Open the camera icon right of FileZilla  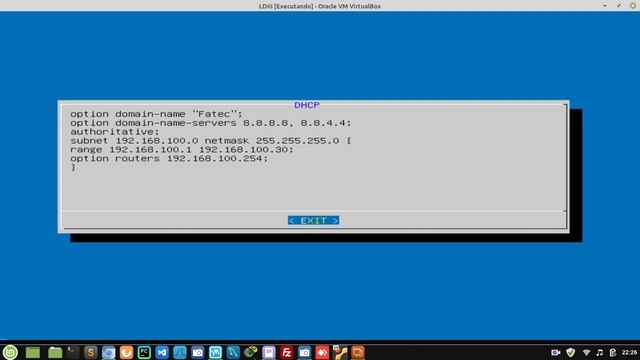(x=304, y=352)
